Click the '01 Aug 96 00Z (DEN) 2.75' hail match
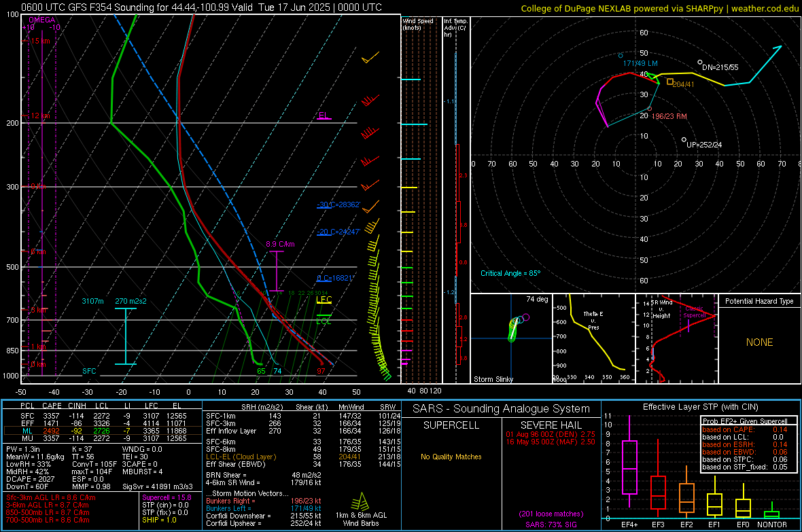This screenshot has height=532, width=802. (551, 434)
